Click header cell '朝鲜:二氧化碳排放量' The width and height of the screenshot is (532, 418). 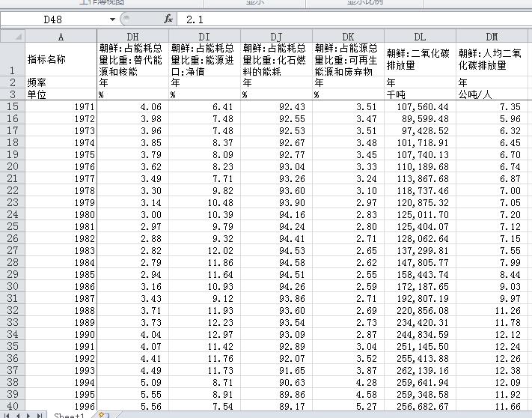click(x=420, y=59)
